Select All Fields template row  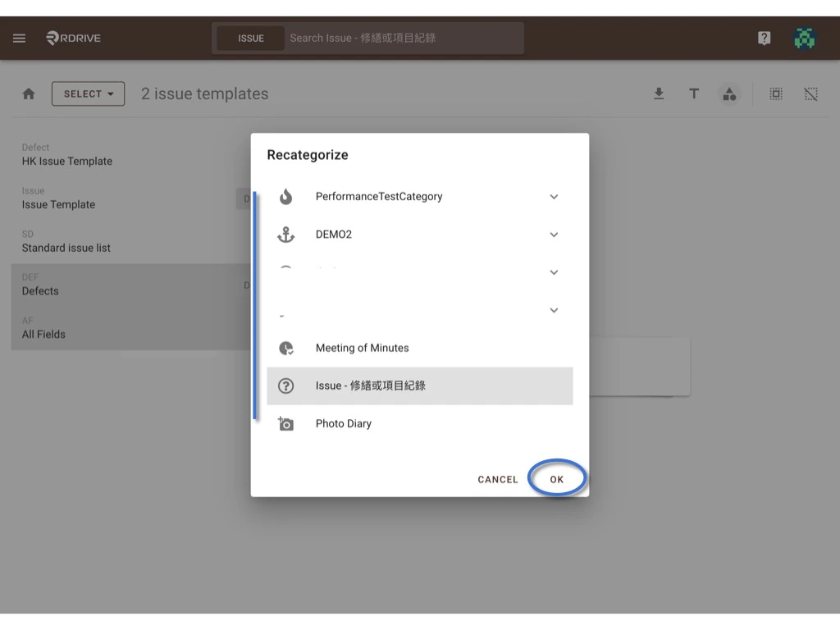130,328
